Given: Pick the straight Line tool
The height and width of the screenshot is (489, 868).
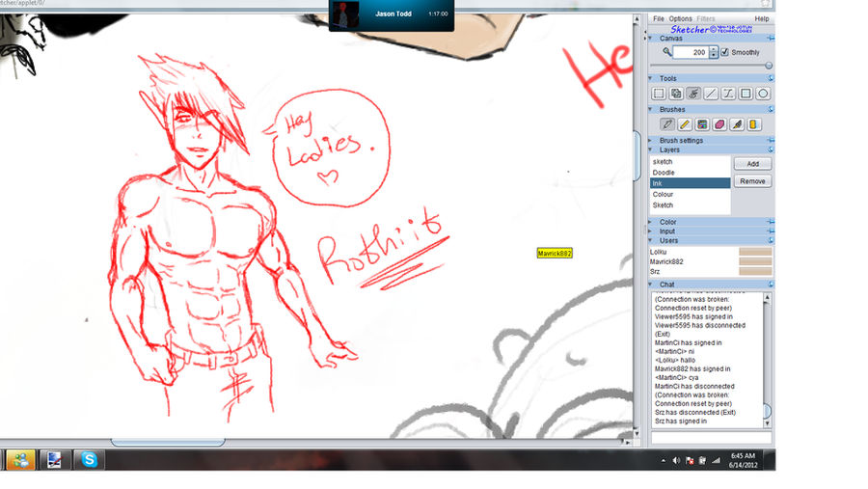Looking at the screenshot, I should tap(711, 94).
